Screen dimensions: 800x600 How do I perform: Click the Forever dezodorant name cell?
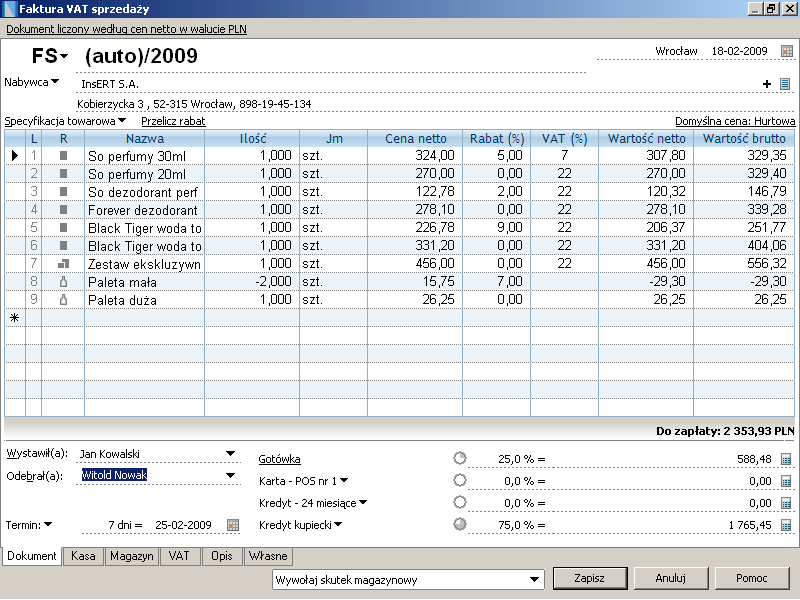click(x=144, y=210)
